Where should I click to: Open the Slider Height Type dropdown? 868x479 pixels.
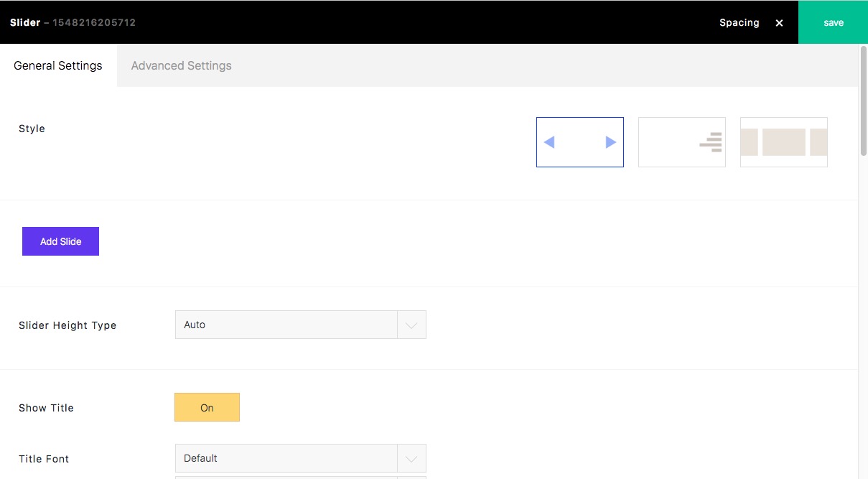(x=301, y=325)
